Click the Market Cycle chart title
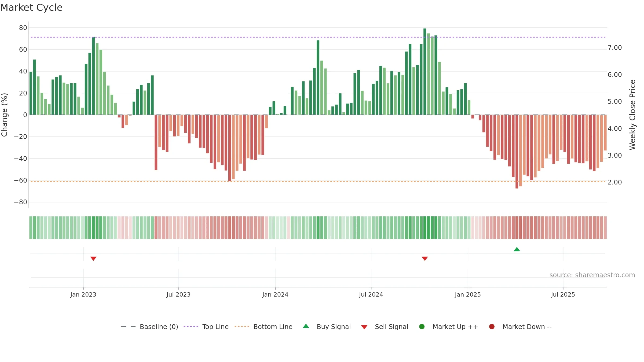The height and width of the screenshot is (362, 644). [x=31, y=8]
